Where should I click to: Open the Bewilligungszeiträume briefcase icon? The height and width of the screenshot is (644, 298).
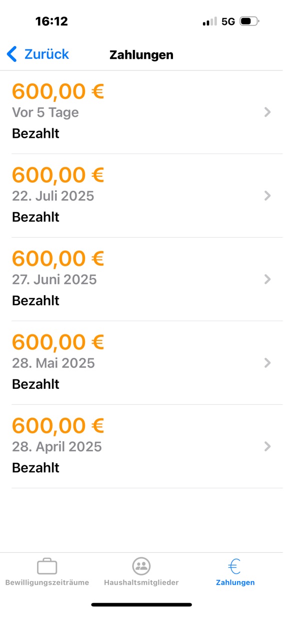click(47, 566)
